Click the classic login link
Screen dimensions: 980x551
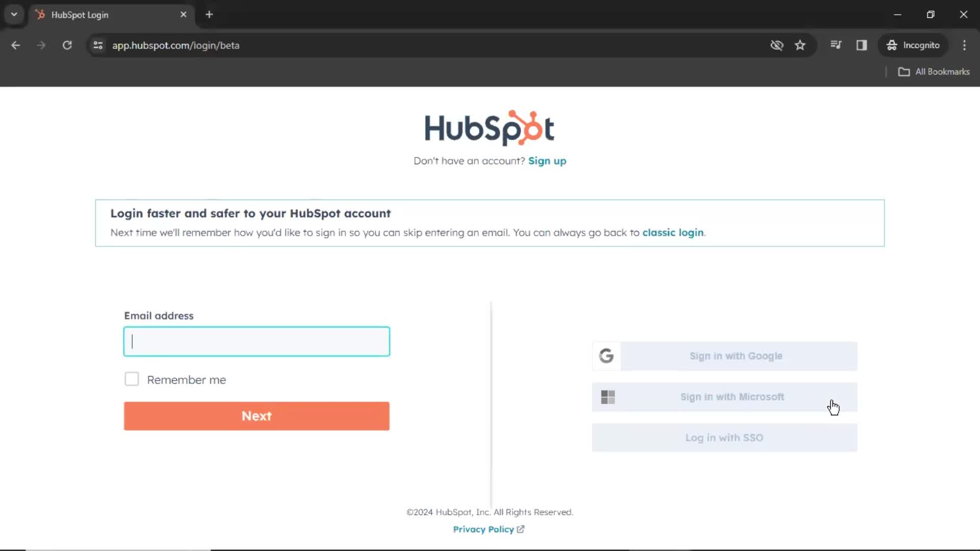(672, 232)
